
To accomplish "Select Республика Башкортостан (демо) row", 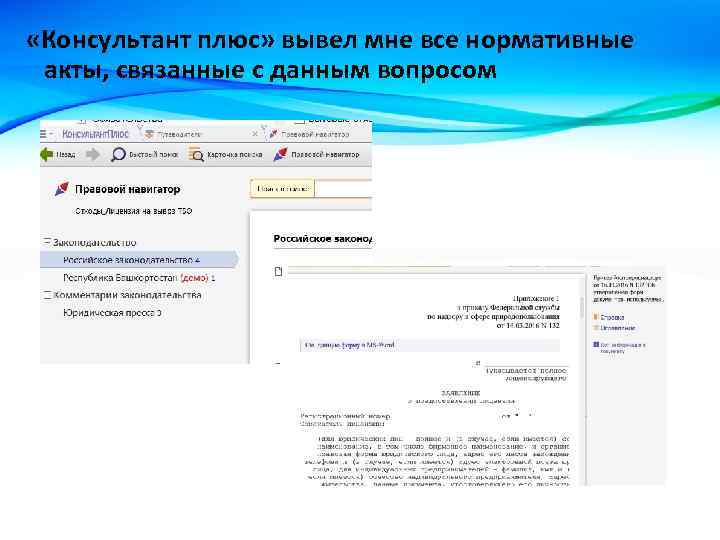I will (139, 278).
